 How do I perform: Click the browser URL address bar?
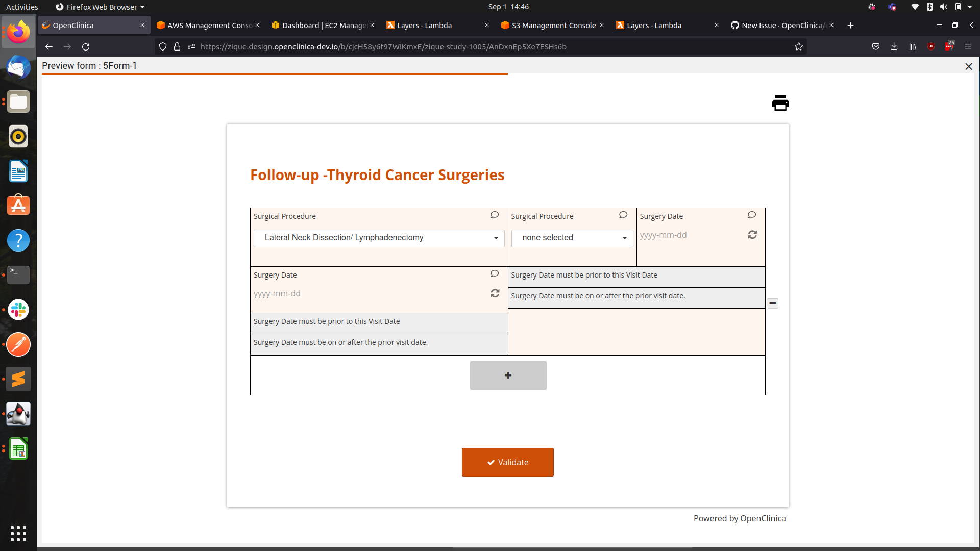coord(480,46)
